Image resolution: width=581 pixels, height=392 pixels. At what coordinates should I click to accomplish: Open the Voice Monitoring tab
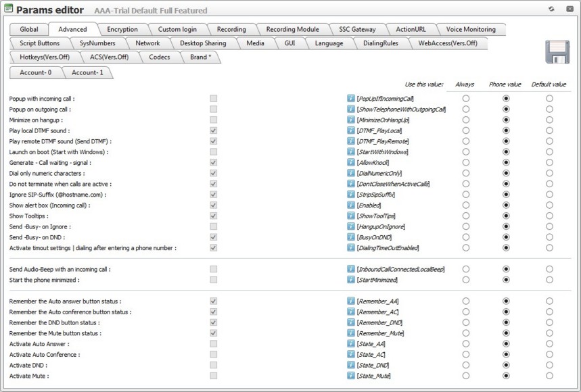coord(470,30)
